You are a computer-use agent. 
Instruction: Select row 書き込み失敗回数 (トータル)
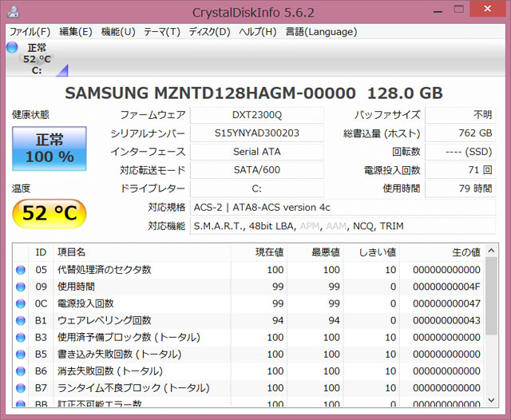tap(248, 355)
